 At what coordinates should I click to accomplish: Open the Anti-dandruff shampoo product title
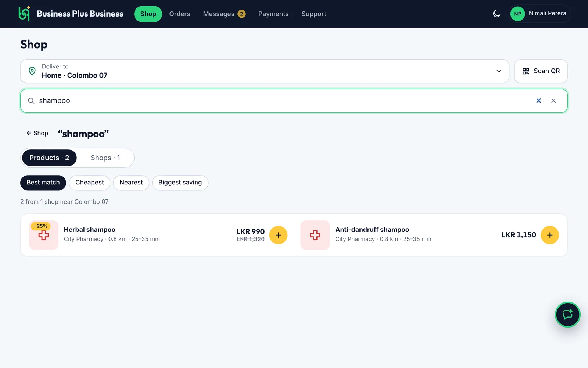(x=372, y=230)
